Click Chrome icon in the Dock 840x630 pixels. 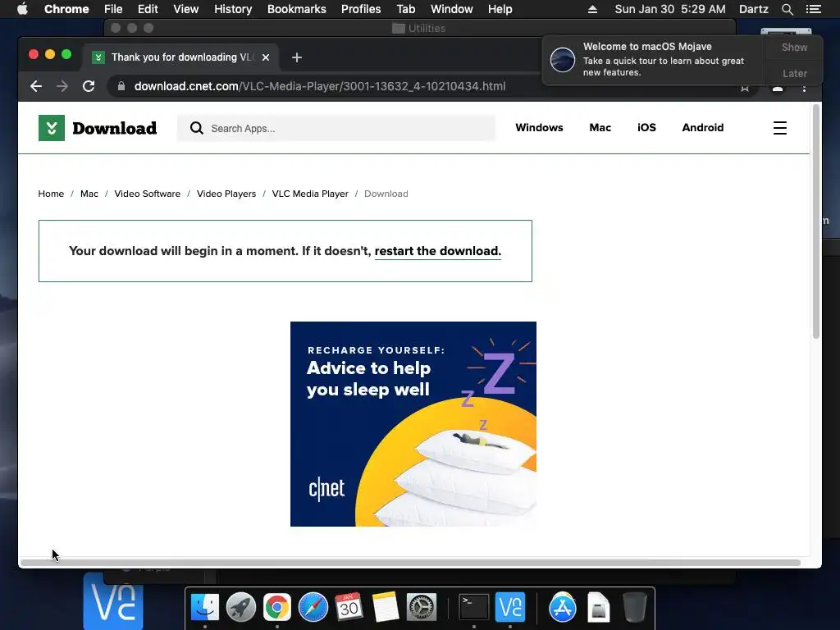pyautogui.click(x=277, y=608)
